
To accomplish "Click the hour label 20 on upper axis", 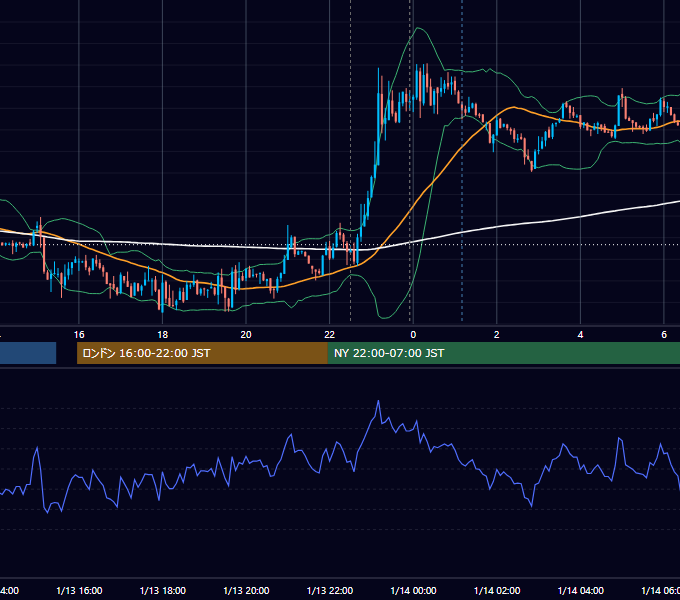I will click(x=246, y=335).
